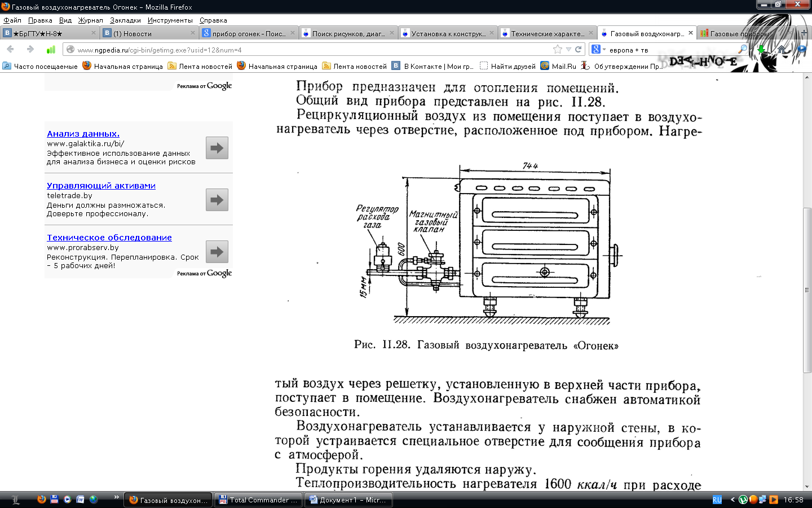Click the scrollbar down arrow
Viewport: 812px width, 508px height.
[807, 486]
